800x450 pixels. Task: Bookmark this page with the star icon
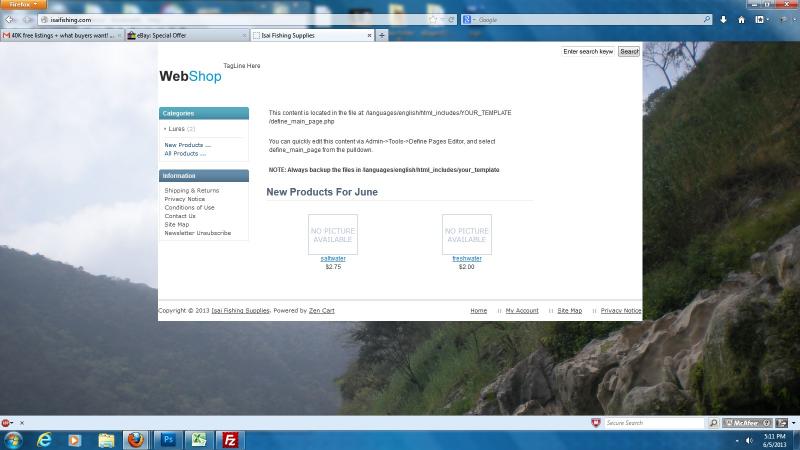point(433,20)
